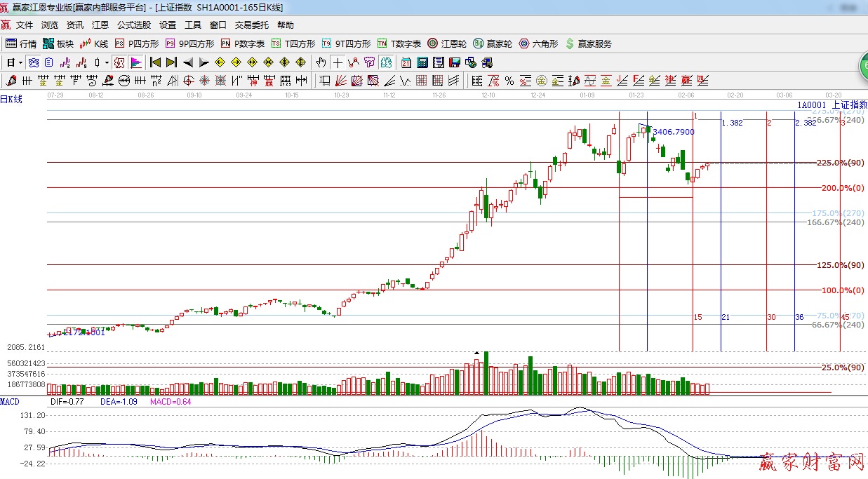Toggle the crosshair cursor button

click(338, 62)
